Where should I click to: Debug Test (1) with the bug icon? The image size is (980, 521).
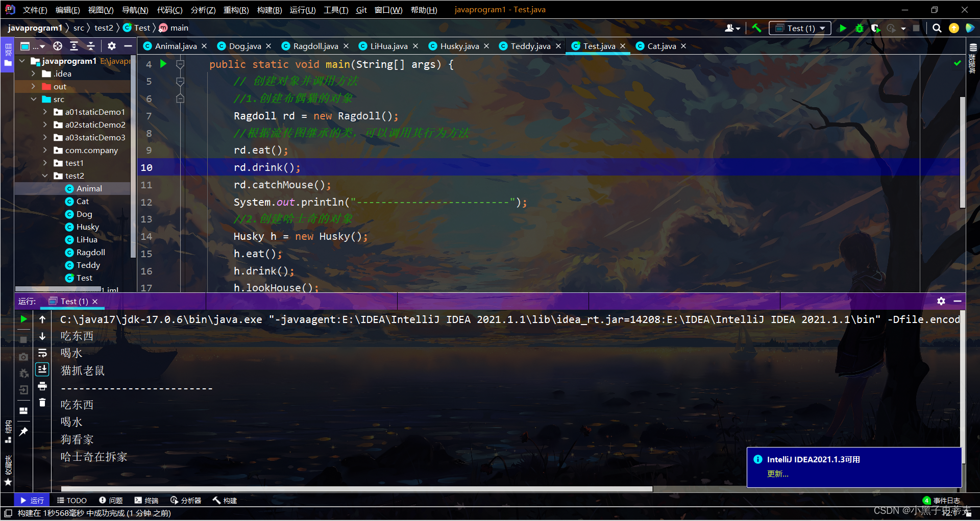pos(860,28)
